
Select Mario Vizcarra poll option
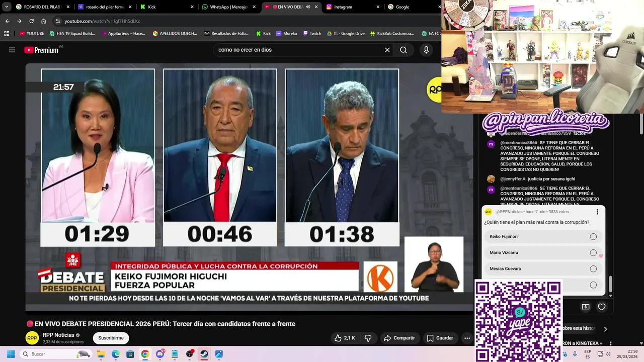tap(543, 252)
